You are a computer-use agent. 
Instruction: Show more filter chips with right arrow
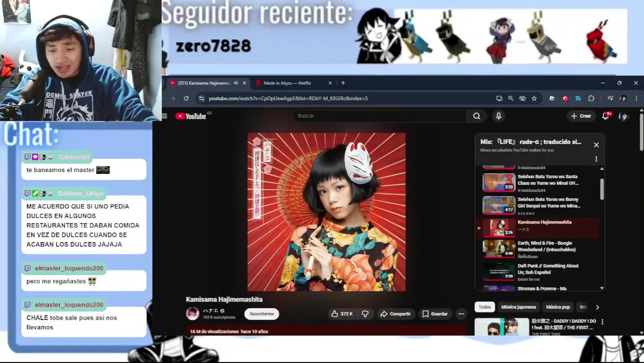(x=598, y=307)
